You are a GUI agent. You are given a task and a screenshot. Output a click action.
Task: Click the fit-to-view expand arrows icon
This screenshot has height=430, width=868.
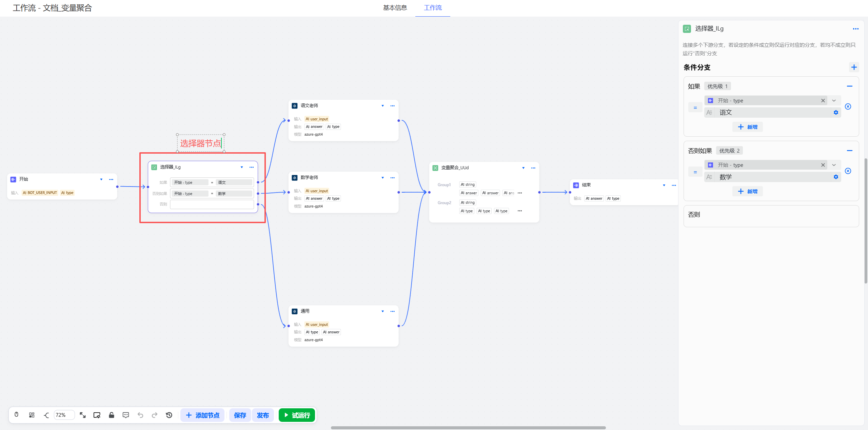coord(82,415)
